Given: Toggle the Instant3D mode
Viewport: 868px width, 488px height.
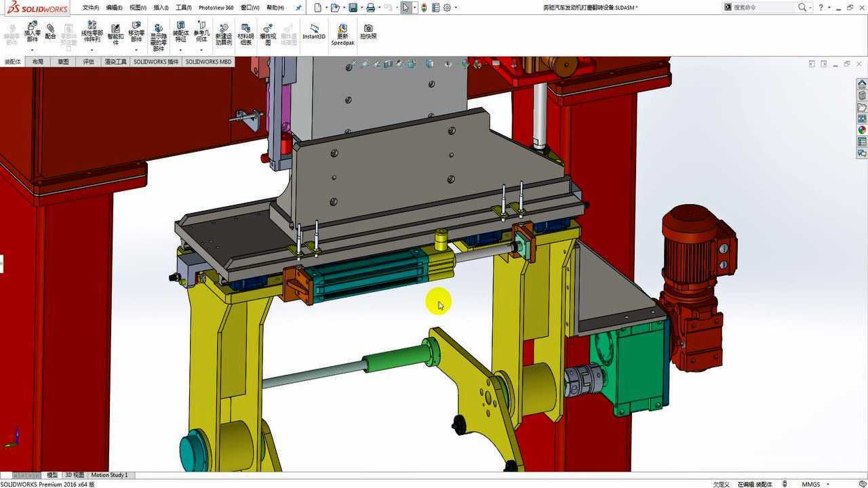Looking at the screenshot, I should point(314,32).
